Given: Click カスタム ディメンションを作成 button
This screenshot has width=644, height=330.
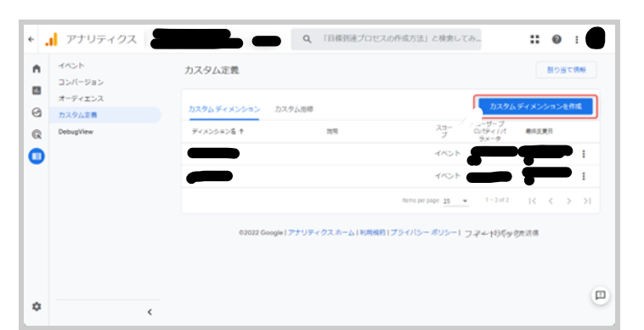Looking at the screenshot, I should pyautogui.click(x=535, y=106).
